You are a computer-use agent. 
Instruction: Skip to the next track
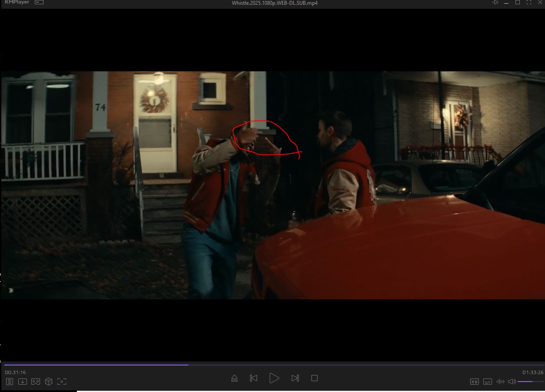click(x=295, y=378)
